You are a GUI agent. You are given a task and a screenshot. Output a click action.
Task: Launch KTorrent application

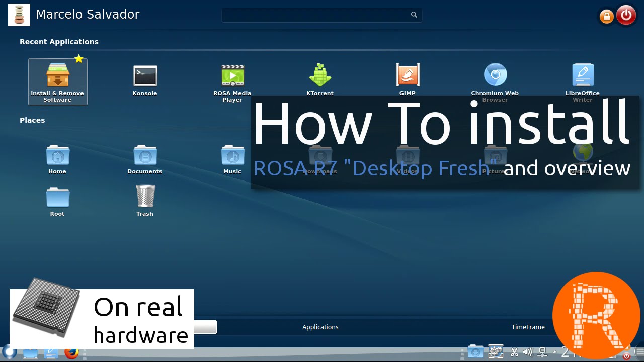320,79
